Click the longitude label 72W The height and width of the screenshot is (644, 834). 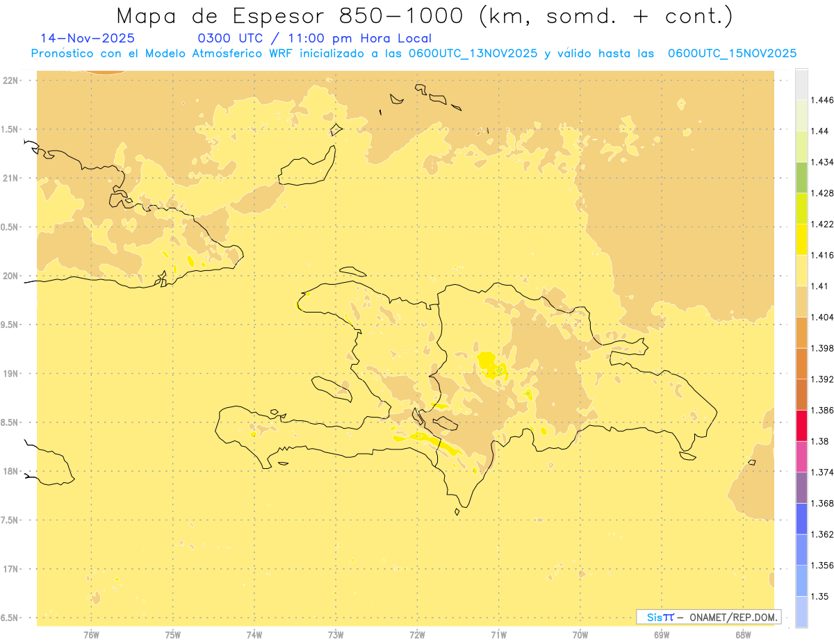tap(418, 634)
